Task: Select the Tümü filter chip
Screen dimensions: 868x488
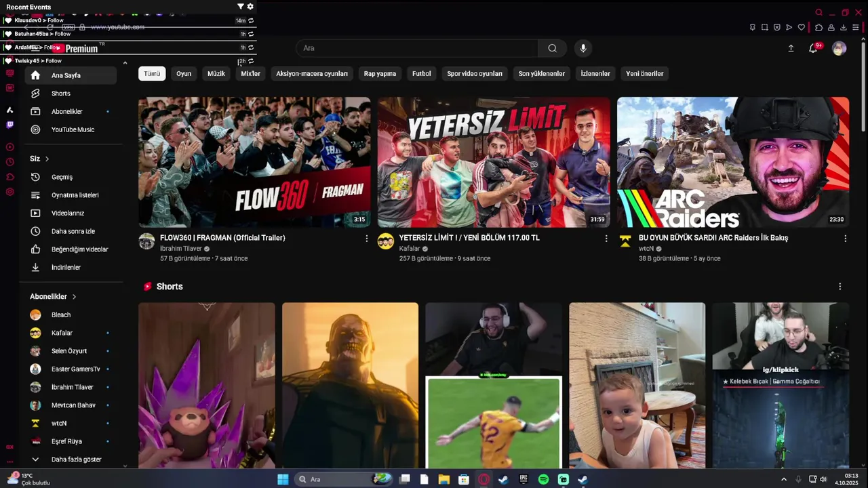Action: coord(152,73)
